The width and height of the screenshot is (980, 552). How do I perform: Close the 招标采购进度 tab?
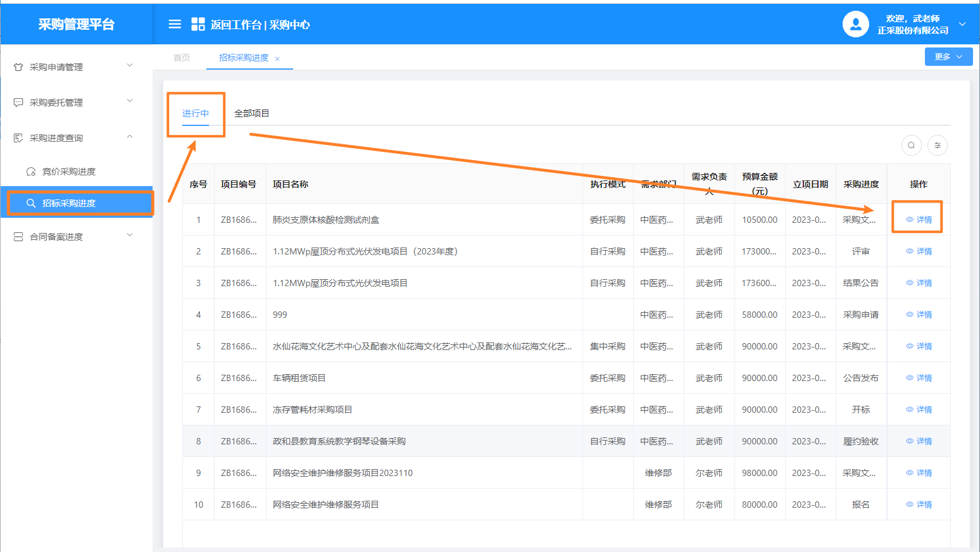pyautogui.click(x=277, y=58)
